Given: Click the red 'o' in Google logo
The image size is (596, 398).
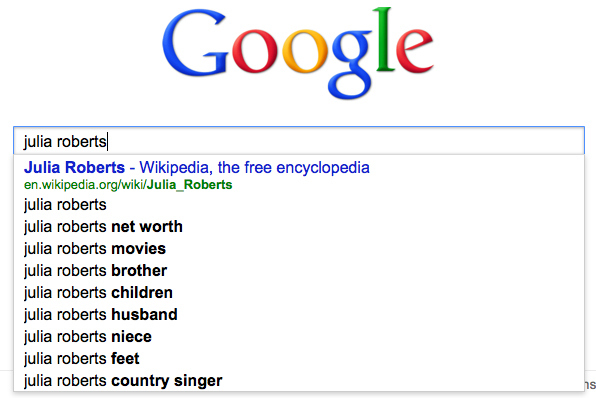Looking at the screenshot, I should pos(254,51).
